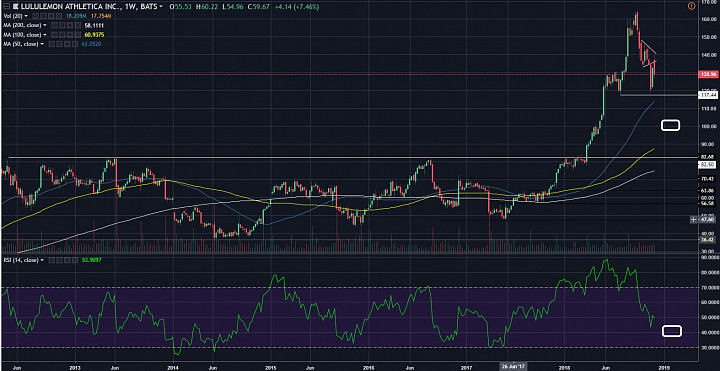Click the plus icon beside 47.60 price label
The width and height of the screenshot is (720, 371).
[x=693, y=220]
